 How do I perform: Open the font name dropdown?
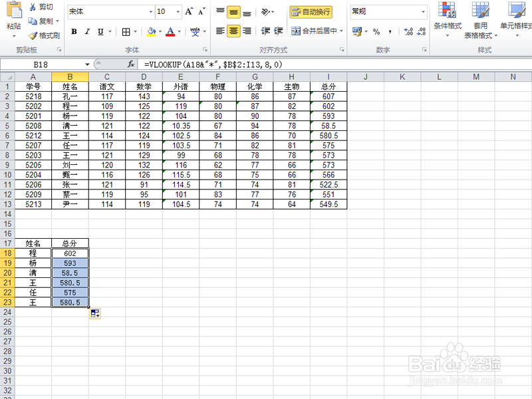click(151, 12)
